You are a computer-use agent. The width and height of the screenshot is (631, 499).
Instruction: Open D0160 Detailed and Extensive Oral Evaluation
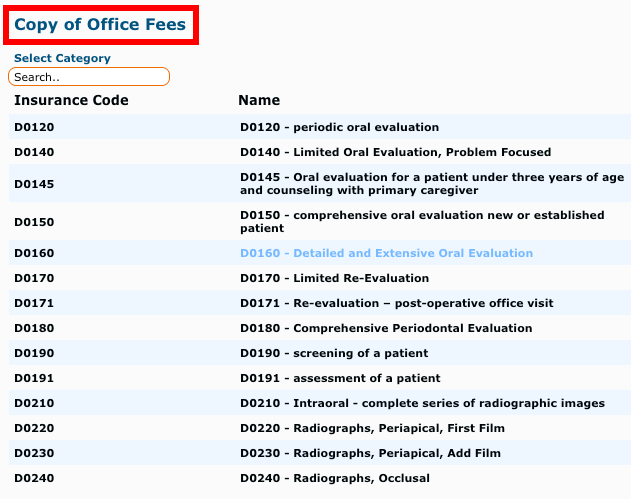386,253
